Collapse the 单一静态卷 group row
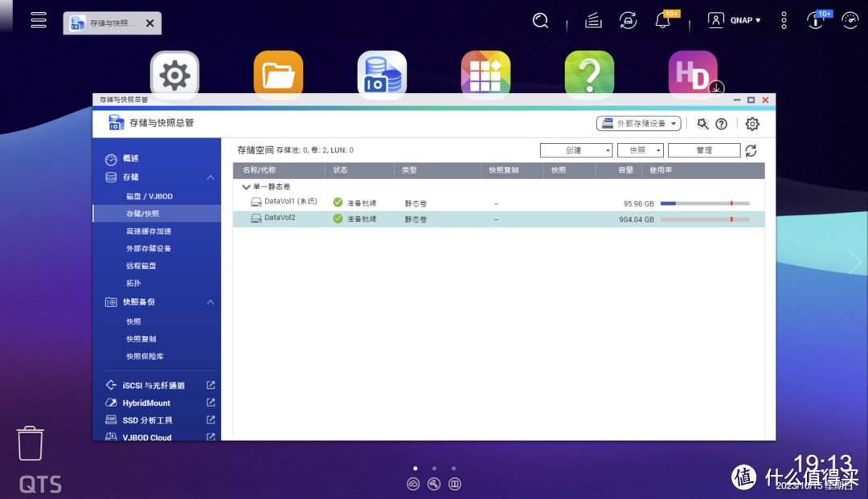Image resolution: width=868 pixels, height=499 pixels. [247, 187]
